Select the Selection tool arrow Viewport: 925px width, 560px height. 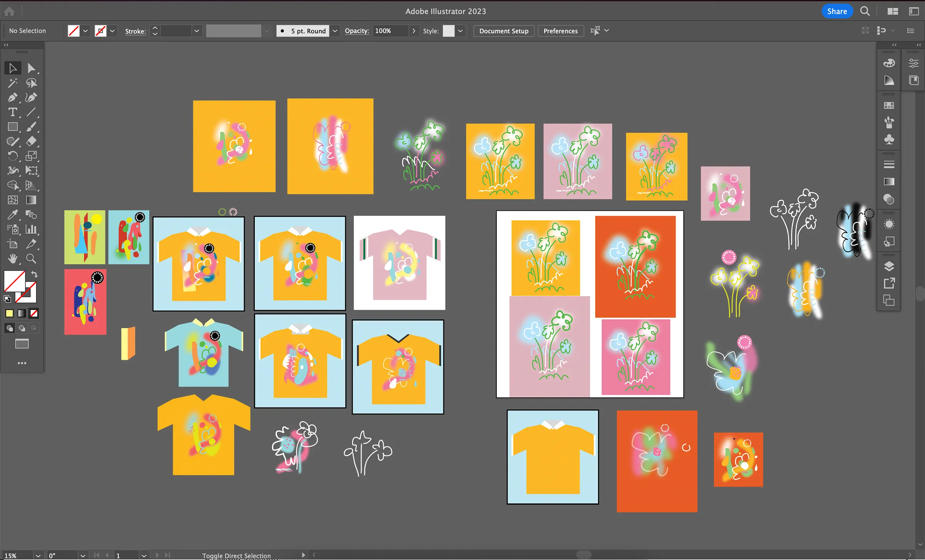point(13,68)
